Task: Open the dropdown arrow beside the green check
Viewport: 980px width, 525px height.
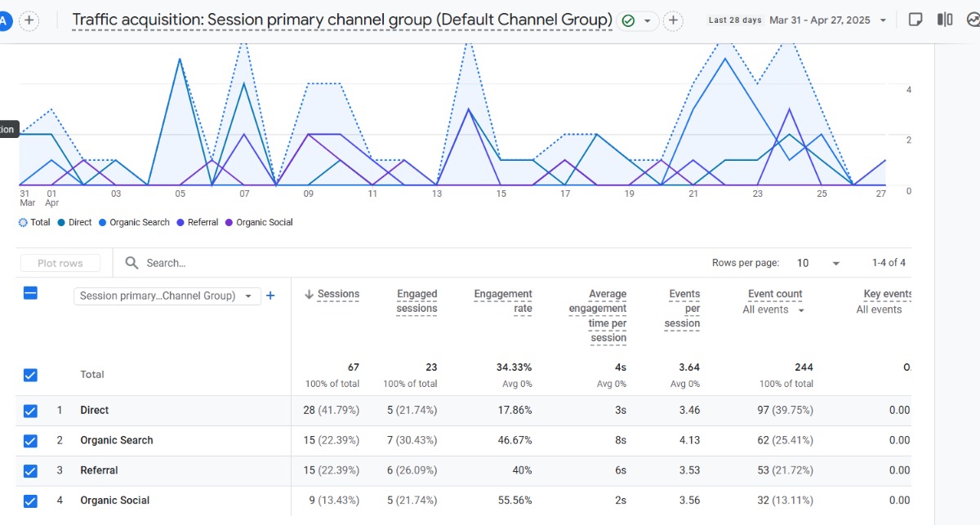Action: click(648, 20)
